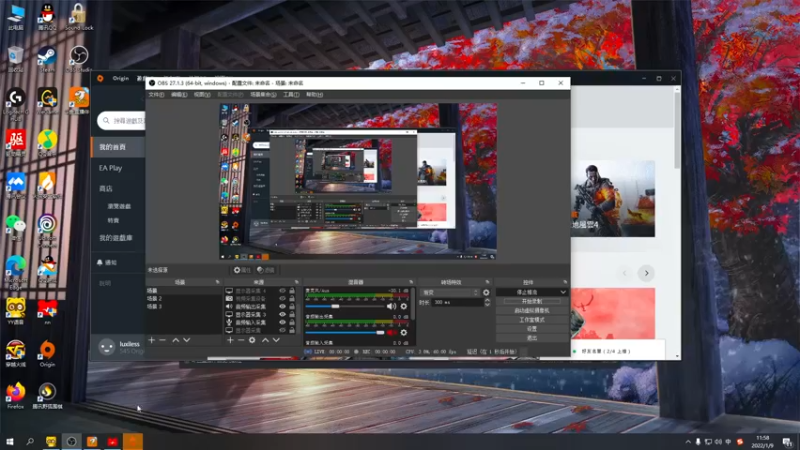This screenshot has height=450, width=800.
Task: Open Windows Start menu
Action: [10, 441]
